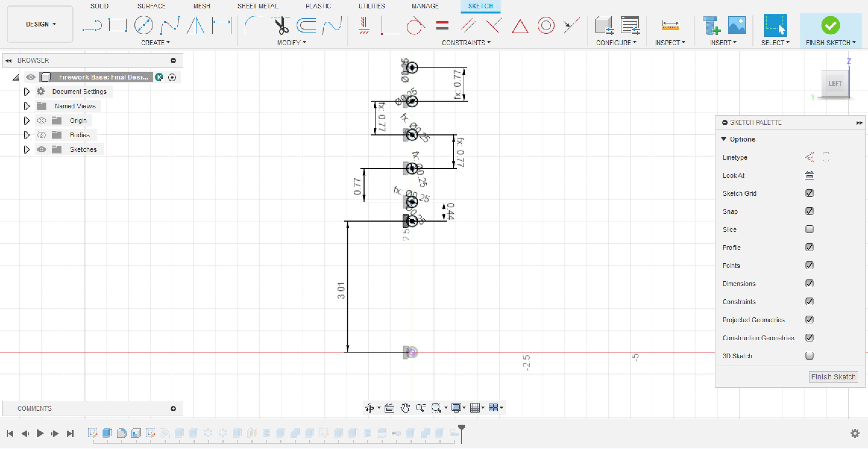Screen dimensions: 868x449
Task: Select the Line tool
Action: tap(92, 26)
